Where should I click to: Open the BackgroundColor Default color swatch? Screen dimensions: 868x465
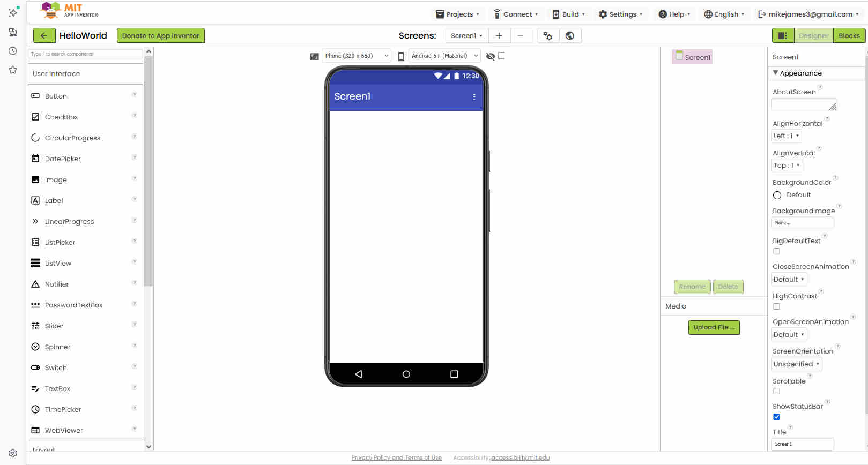click(777, 196)
